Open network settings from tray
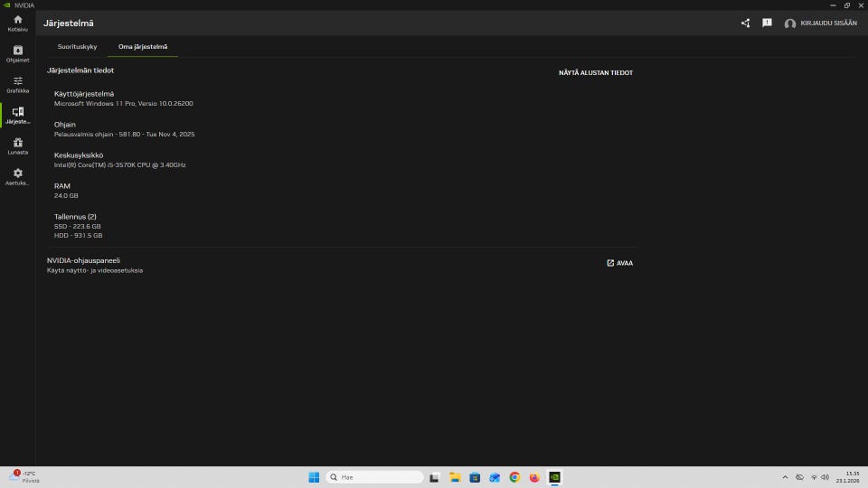Image resolution: width=868 pixels, height=488 pixels. pos(814,477)
